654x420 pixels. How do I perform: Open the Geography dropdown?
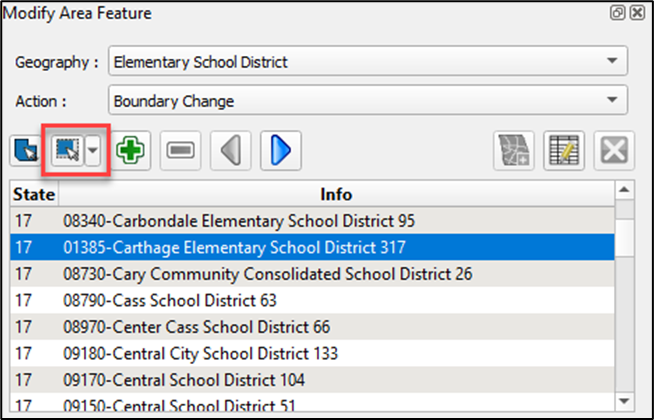coord(367,62)
